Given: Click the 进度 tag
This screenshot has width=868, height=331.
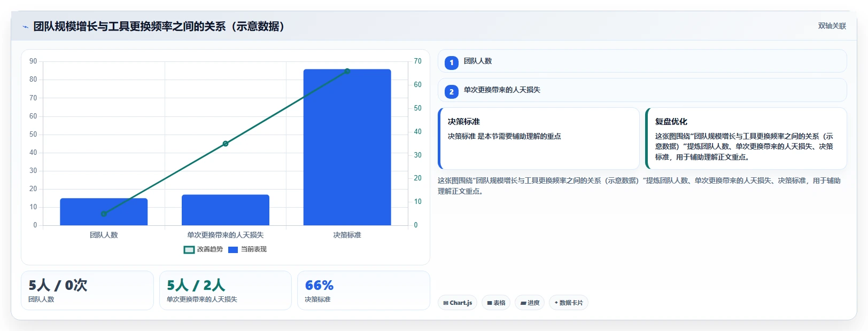Looking at the screenshot, I should tap(530, 303).
